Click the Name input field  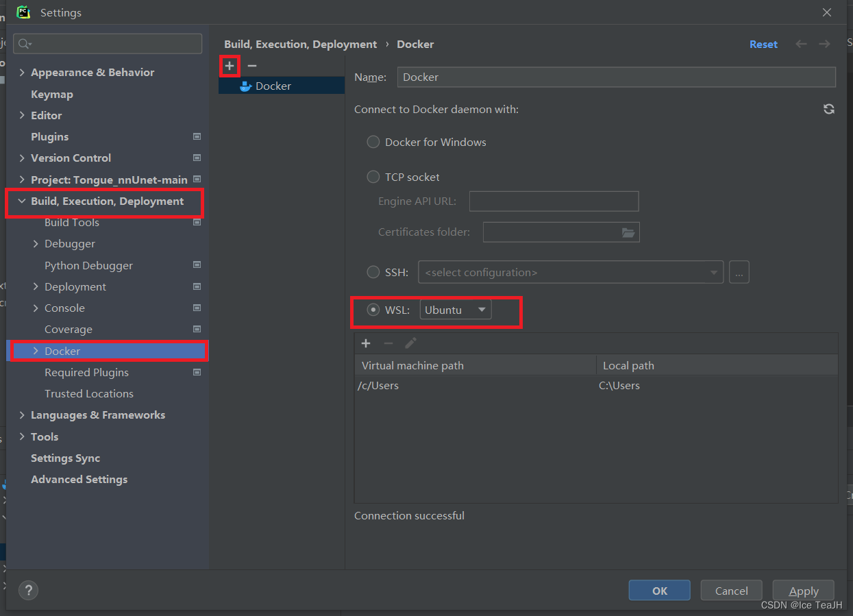pos(617,77)
